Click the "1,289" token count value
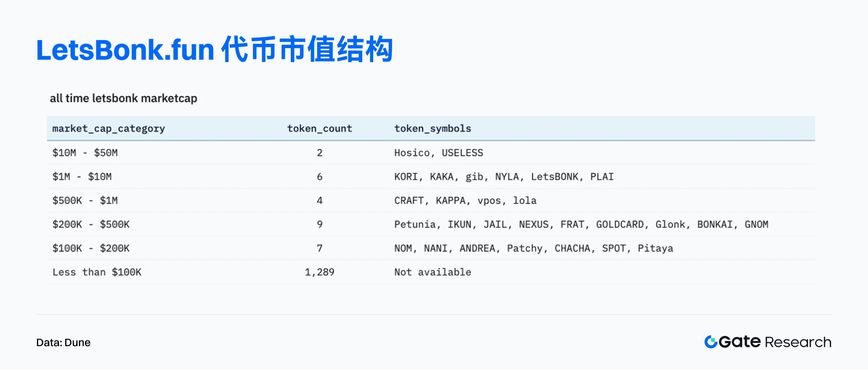 click(x=320, y=272)
